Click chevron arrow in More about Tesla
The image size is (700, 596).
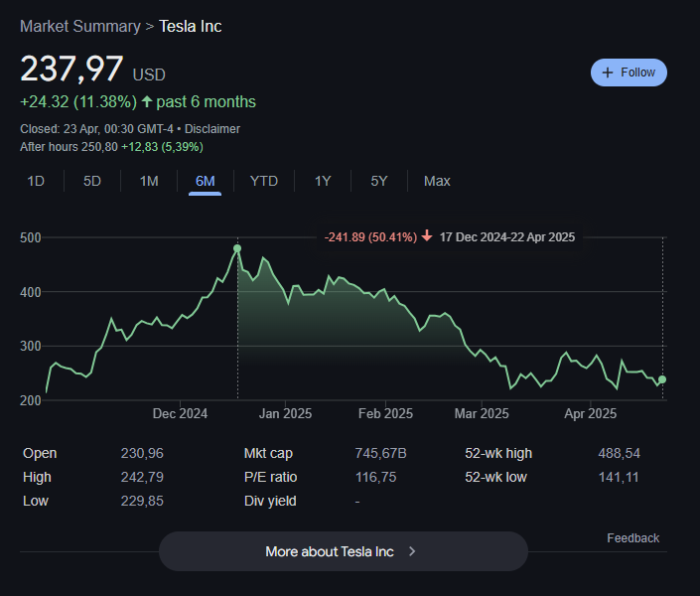click(412, 551)
